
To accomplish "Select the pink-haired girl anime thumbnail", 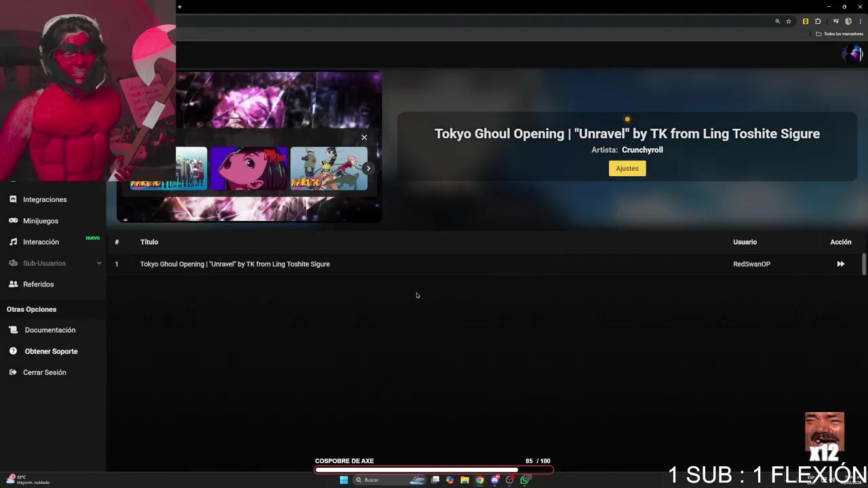I will [249, 168].
